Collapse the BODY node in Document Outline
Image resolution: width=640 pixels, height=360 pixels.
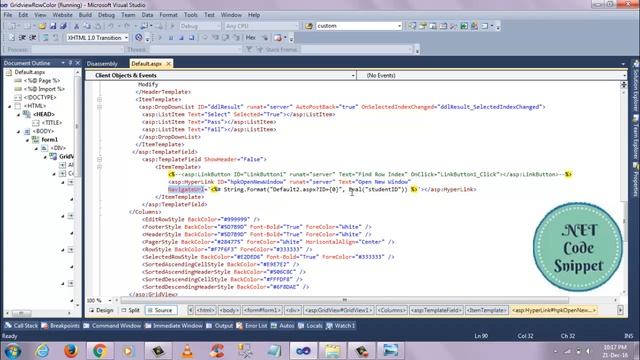(x=18, y=131)
